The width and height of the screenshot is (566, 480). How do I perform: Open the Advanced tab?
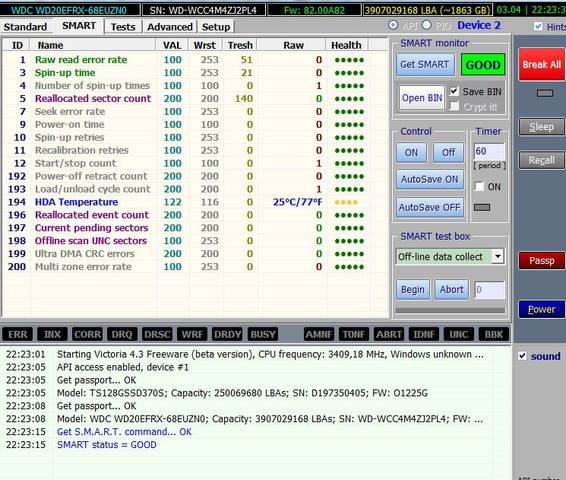tap(170, 27)
